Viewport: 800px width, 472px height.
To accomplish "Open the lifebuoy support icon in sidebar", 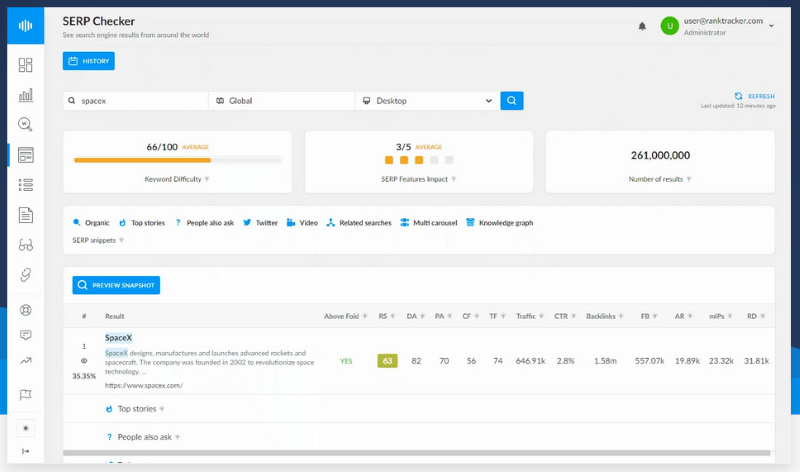I will click(26, 310).
